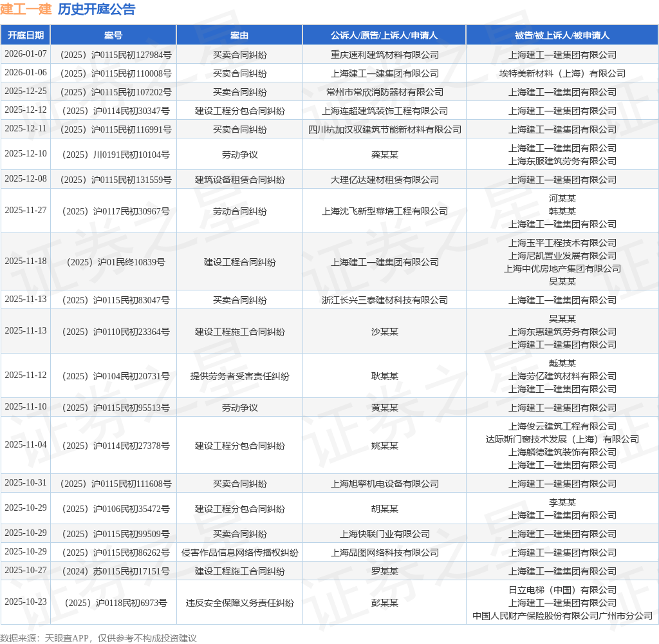Image resolution: width=659 pixels, height=644 pixels.
Task: Select date cell 2025-12-25
Action: 26,91
